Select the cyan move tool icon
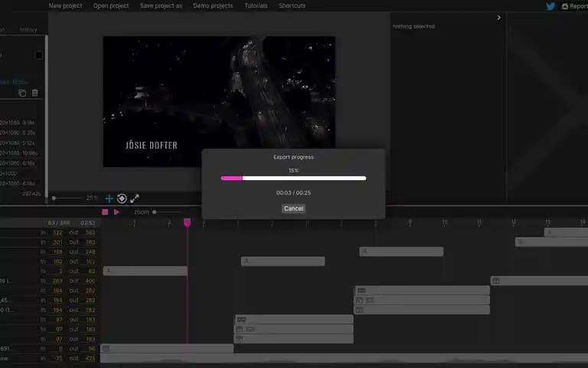 109,199
